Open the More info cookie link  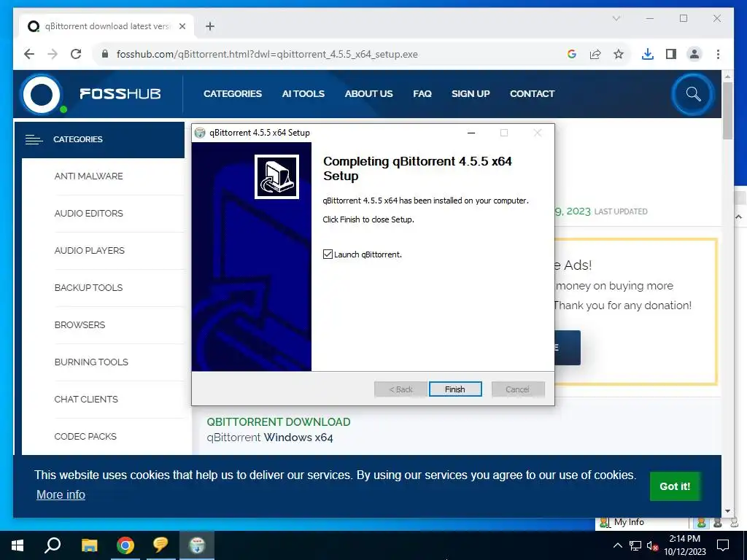(x=61, y=495)
